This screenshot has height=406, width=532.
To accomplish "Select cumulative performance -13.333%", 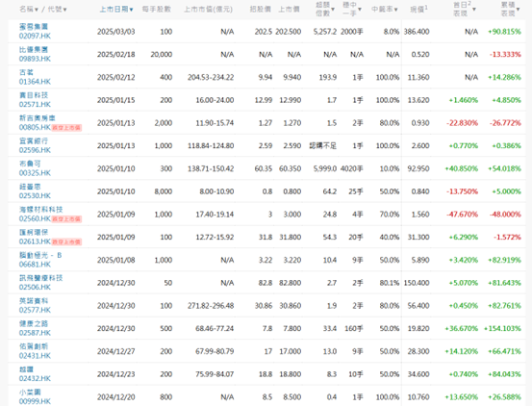I will click(505, 54).
